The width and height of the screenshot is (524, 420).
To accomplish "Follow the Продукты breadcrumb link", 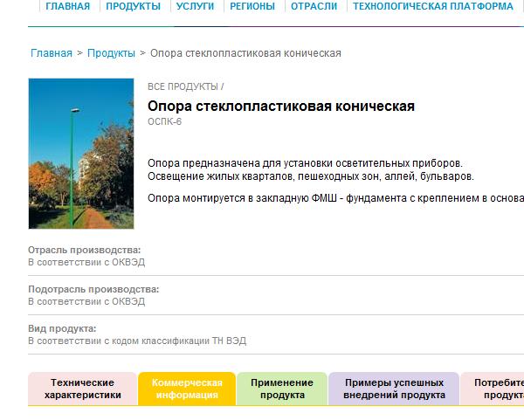I will pyautogui.click(x=111, y=53).
